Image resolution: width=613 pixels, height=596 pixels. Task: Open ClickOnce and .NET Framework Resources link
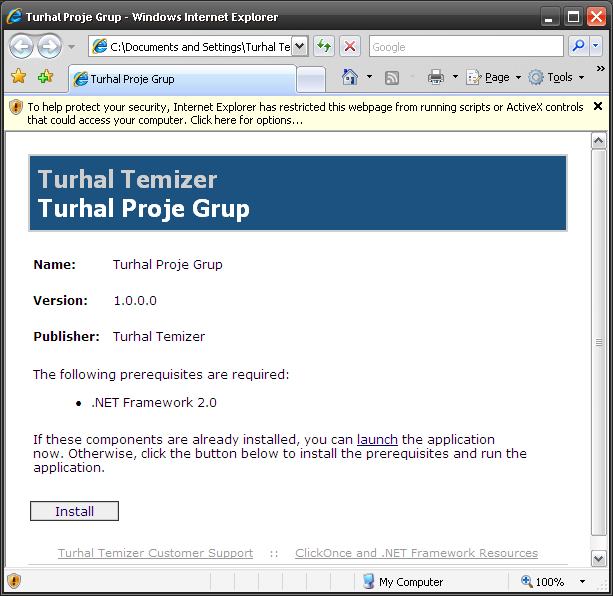click(416, 553)
